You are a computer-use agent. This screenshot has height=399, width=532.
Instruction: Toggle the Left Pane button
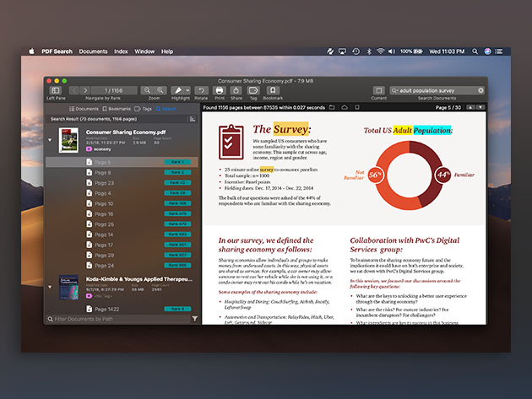(56, 90)
